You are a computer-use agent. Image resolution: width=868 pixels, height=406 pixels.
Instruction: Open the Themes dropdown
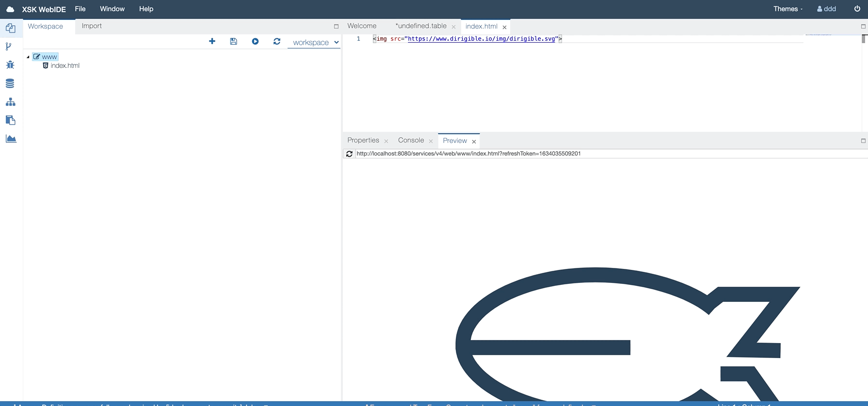788,9
